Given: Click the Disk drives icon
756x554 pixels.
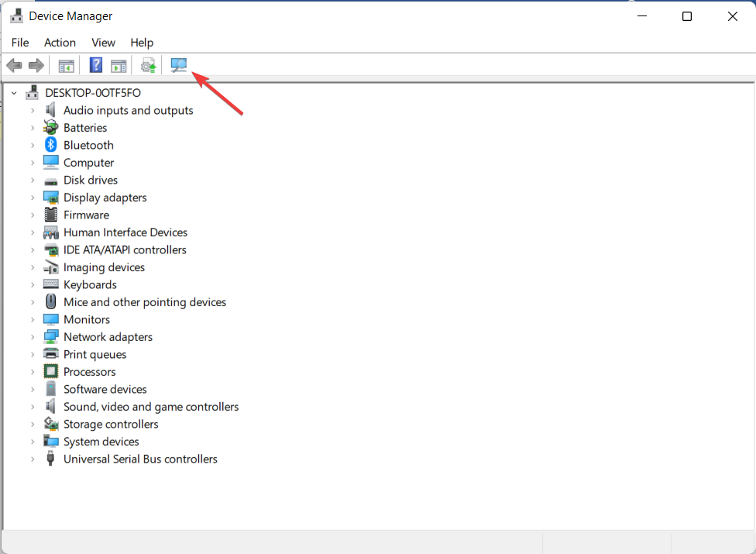Looking at the screenshot, I should coord(50,182).
